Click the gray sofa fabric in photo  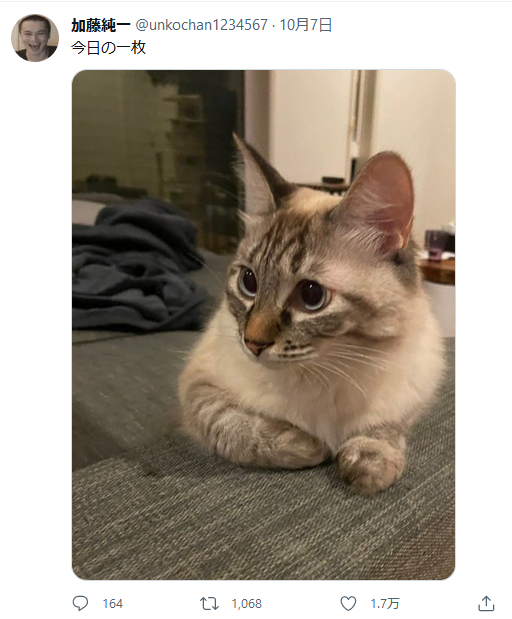click(x=237, y=525)
